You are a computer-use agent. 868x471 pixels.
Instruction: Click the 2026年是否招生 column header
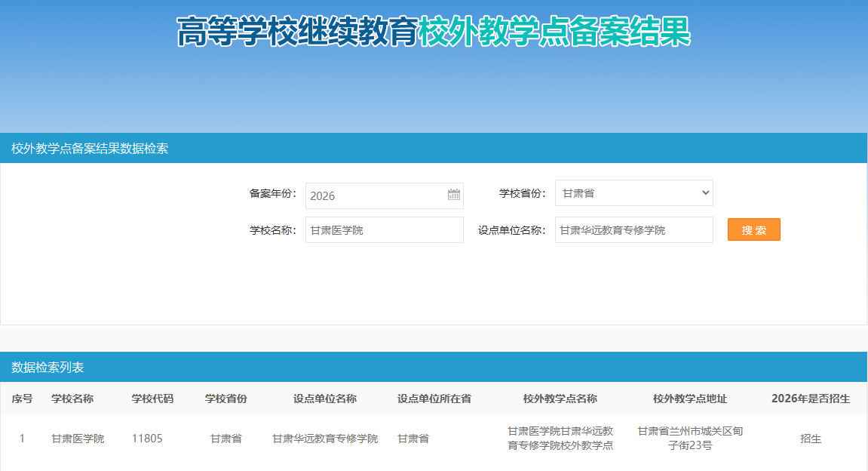pos(811,399)
